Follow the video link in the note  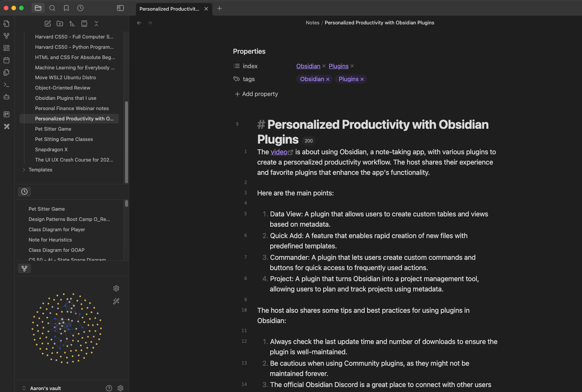coord(279,152)
